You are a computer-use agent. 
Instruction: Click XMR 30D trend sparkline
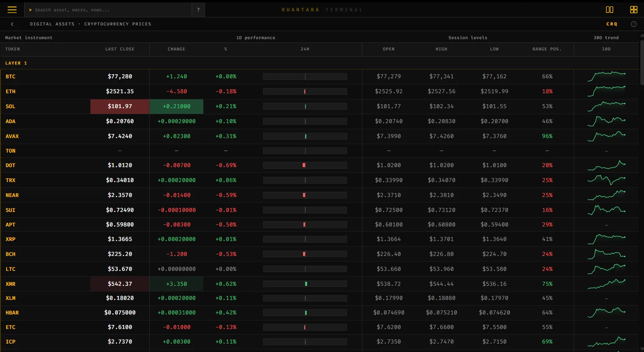(606, 284)
